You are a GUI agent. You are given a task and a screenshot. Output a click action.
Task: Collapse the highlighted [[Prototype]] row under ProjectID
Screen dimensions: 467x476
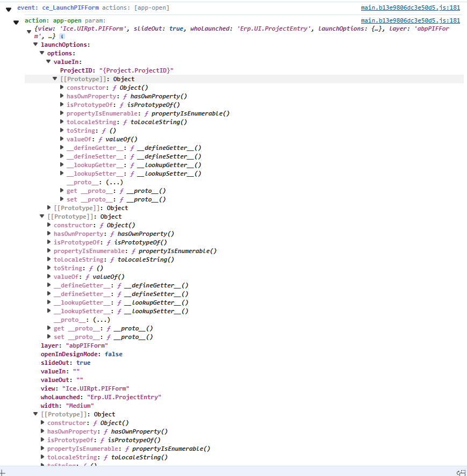pyautogui.click(x=55, y=78)
